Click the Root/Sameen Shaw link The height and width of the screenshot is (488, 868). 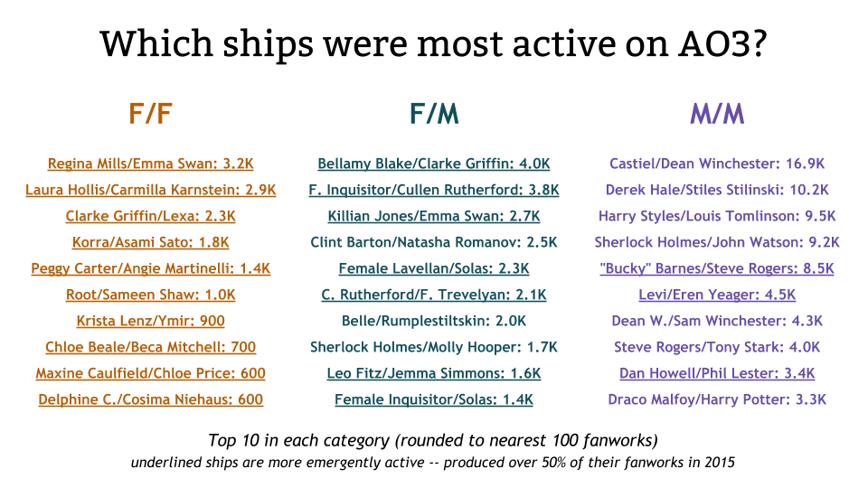tap(151, 295)
